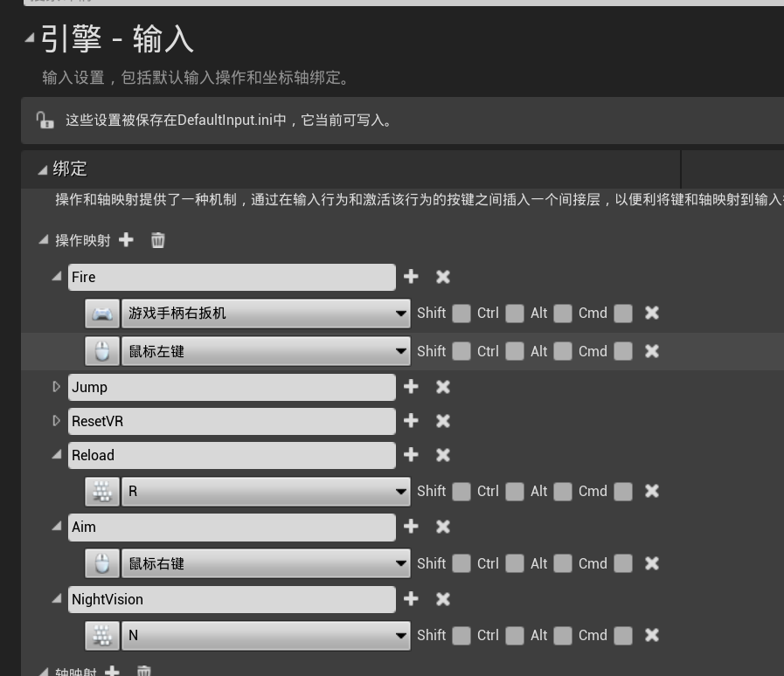Click gamepad key-capture icon for 游戏手柄右扳机
This screenshot has width=784, height=676.
(x=102, y=314)
